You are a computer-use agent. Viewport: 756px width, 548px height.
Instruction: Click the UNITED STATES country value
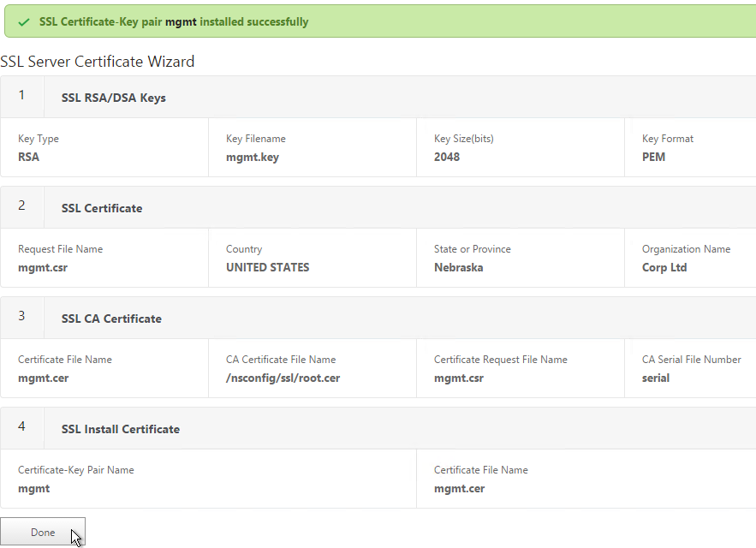pyautogui.click(x=268, y=267)
